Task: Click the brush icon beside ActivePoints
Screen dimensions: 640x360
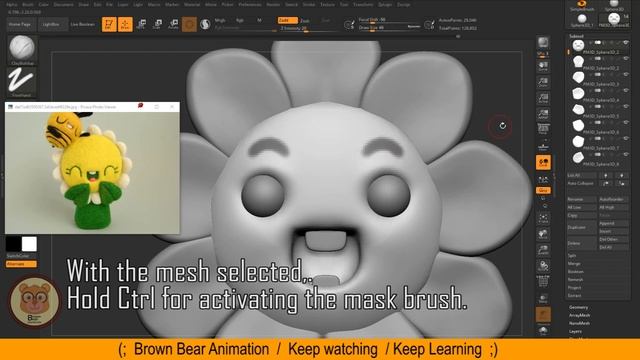Action: coord(429,24)
